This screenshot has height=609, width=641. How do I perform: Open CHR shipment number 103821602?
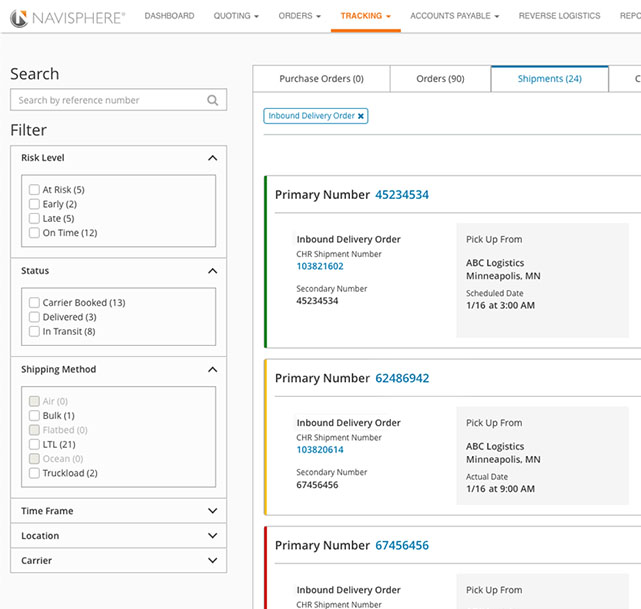320,266
